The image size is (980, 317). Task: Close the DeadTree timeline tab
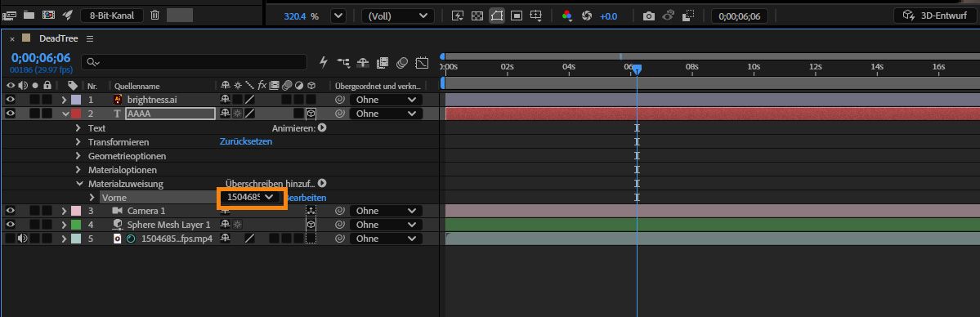(12, 38)
